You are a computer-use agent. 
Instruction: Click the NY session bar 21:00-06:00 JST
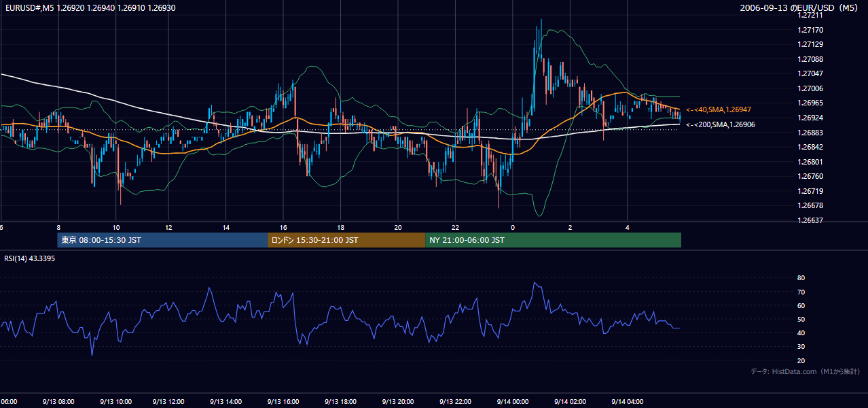(x=553, y=240)
